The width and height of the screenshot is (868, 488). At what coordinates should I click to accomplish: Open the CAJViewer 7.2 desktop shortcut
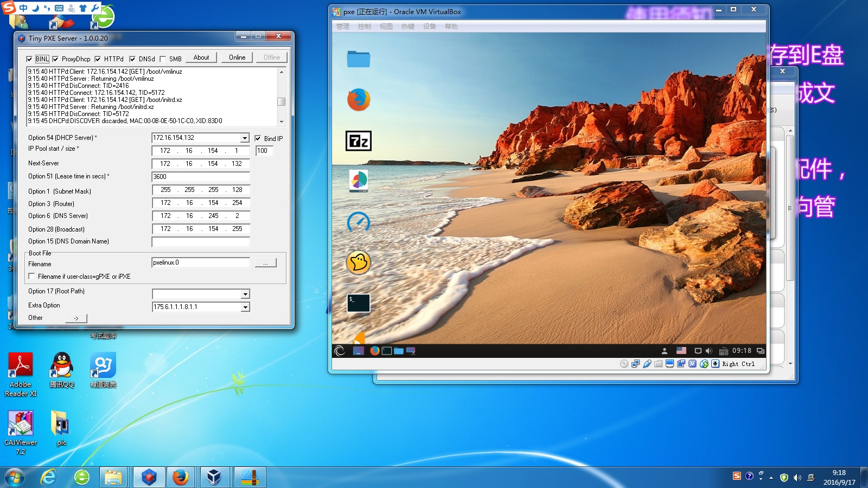tap(21, 433)
